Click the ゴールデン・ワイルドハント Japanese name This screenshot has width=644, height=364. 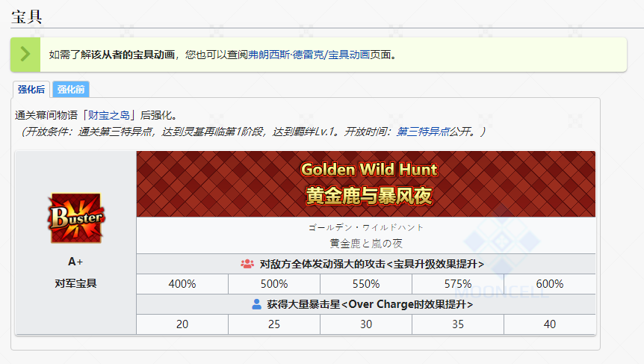365,227
